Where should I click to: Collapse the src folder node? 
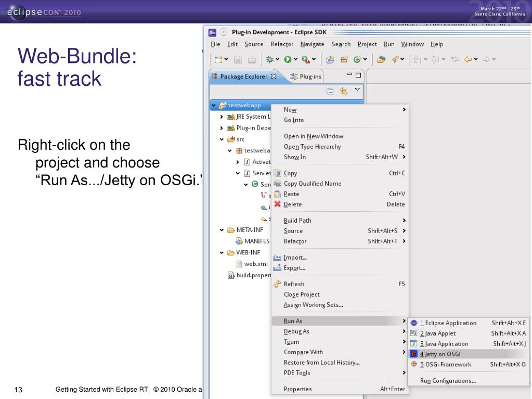tap(222, 139)
